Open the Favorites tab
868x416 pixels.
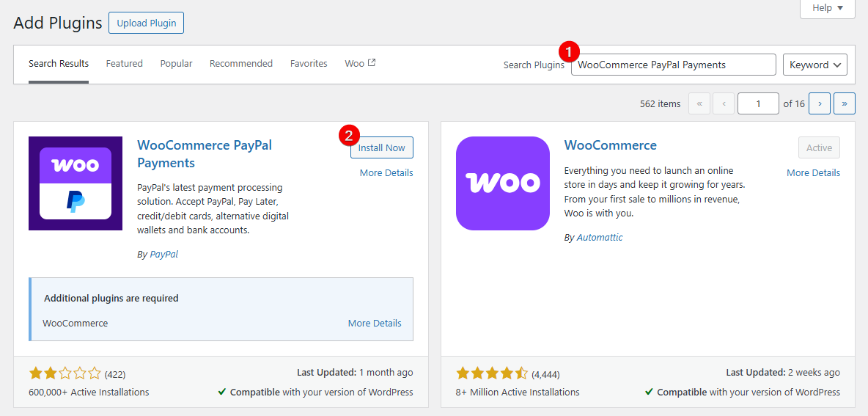pyautogui.click(x=309, y=64)
